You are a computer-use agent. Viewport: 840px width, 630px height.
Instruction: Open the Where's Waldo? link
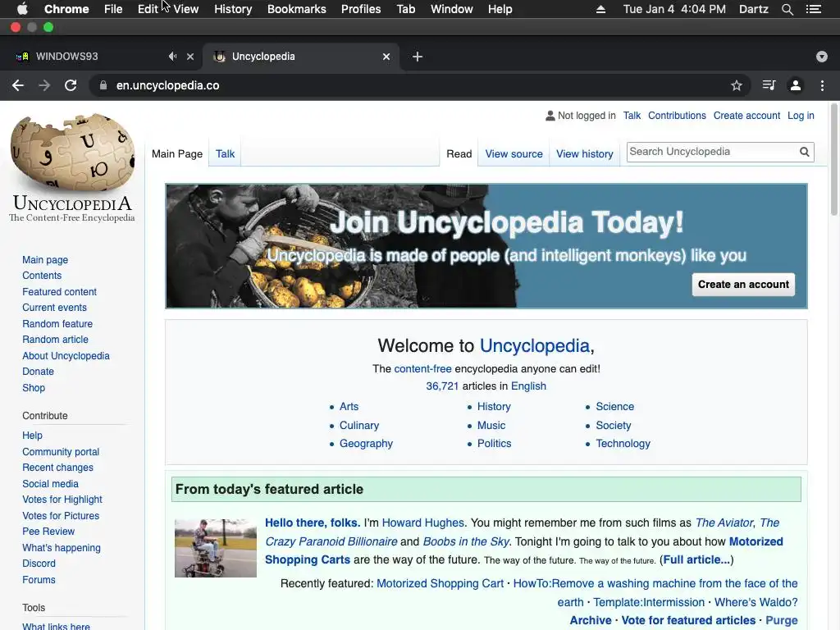coord(756,603)
